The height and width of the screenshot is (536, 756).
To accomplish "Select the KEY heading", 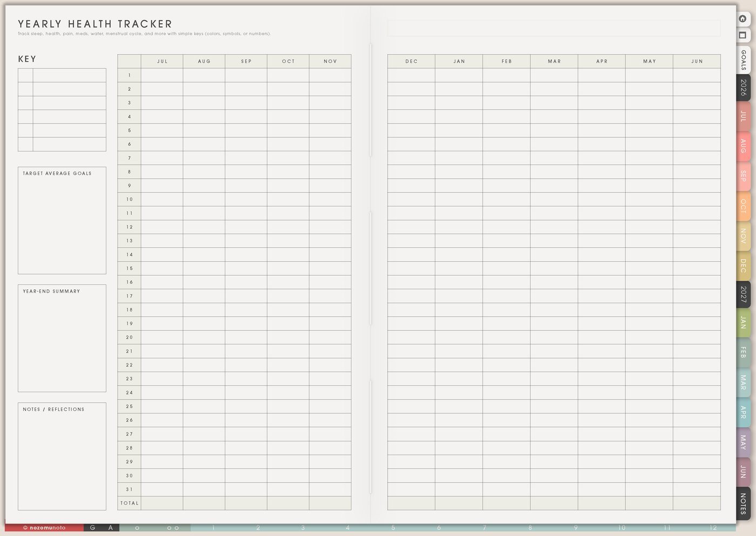I will tap(27, 59).
